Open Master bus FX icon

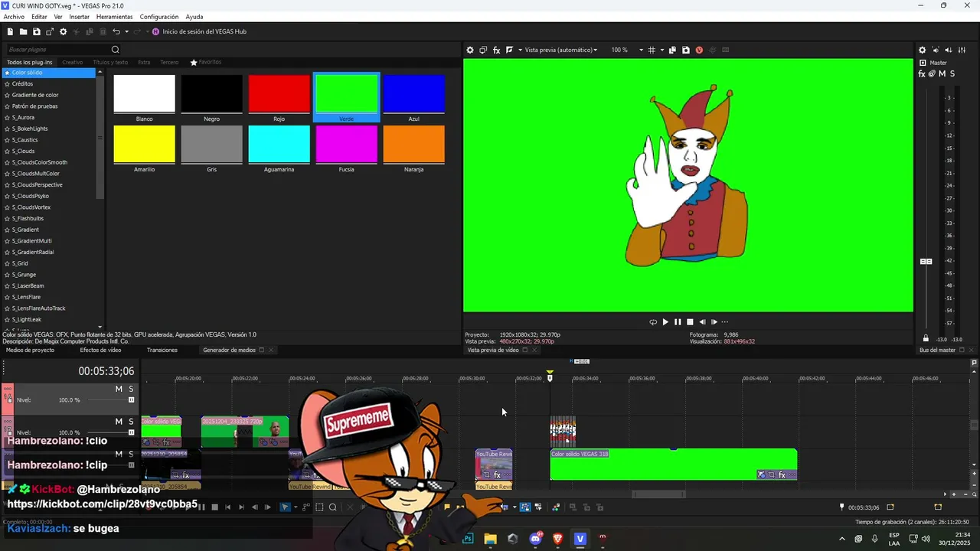(x=922, y=73)
